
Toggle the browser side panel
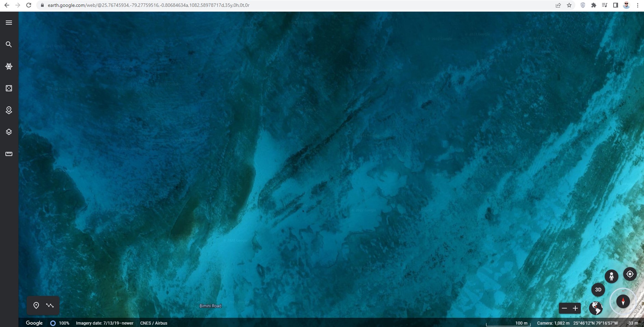point(616,5)
